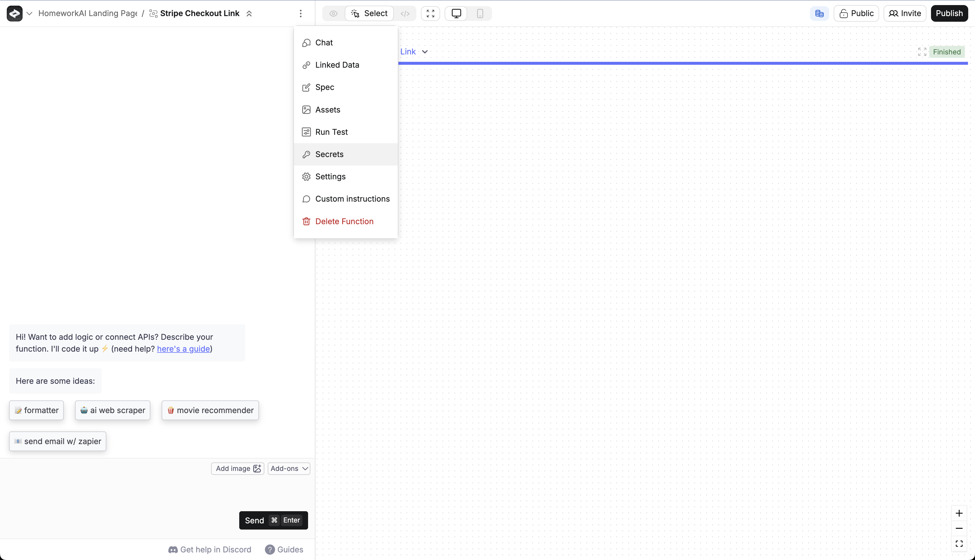Click the fit-to-screen icon below zoom controls
Screen dimensions: 975x560
[x=959, y=543]
